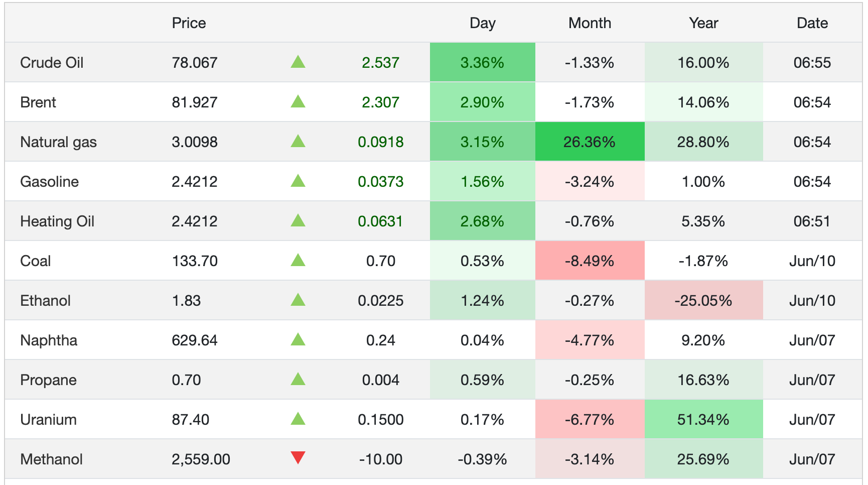Click Coal month change -8.49%

(x=590, y=261)
